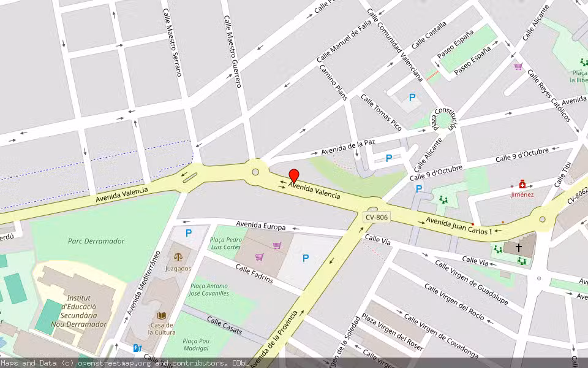Click the tree icon in Plaça la llibe park
This screenshot has width=588, height=368.
(x=582, y=62)
